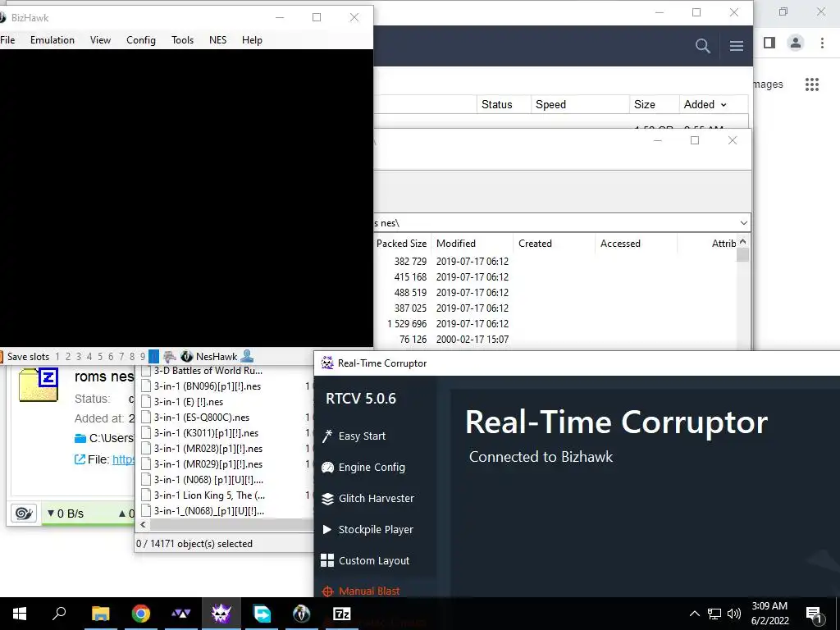Click the NesHawk core icon in BizHawk status bar
This screenshot has width=840, height=630.
tap(186, 356)
